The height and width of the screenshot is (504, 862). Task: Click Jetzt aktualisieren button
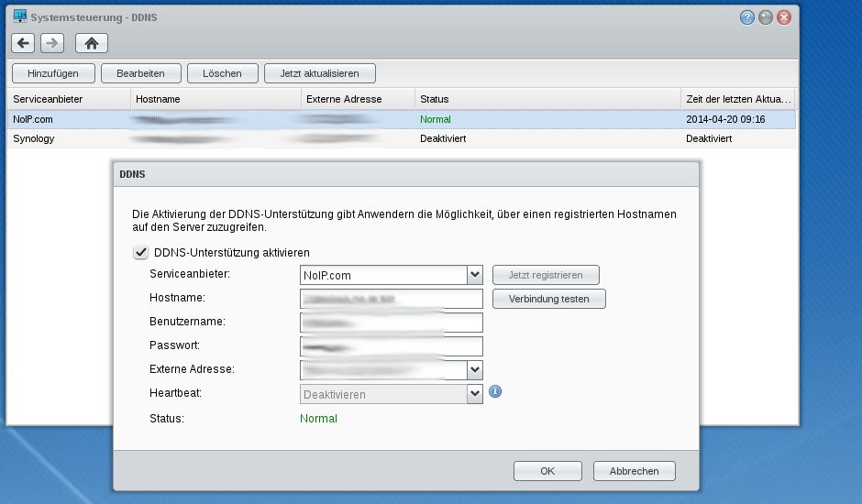[x=319, y=73]
